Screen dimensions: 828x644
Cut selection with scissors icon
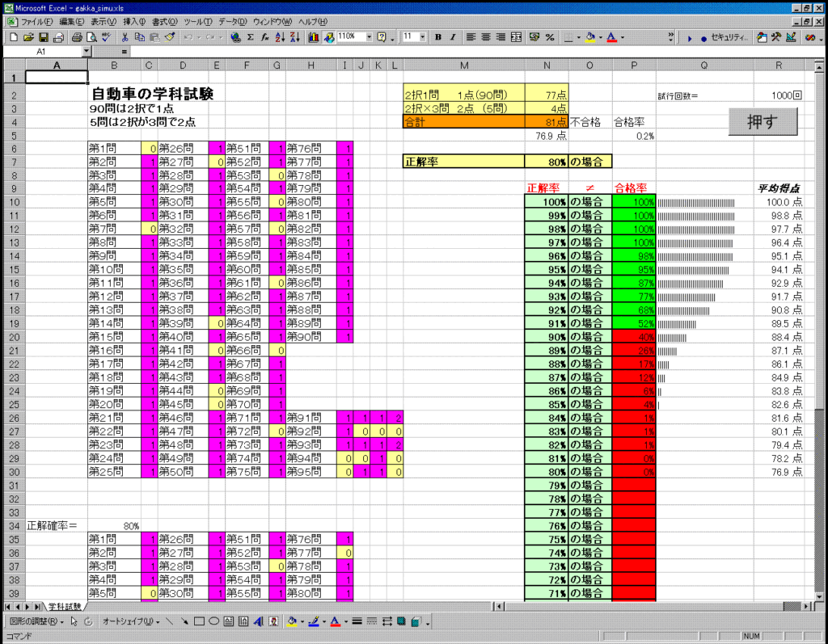coord(125,37)
